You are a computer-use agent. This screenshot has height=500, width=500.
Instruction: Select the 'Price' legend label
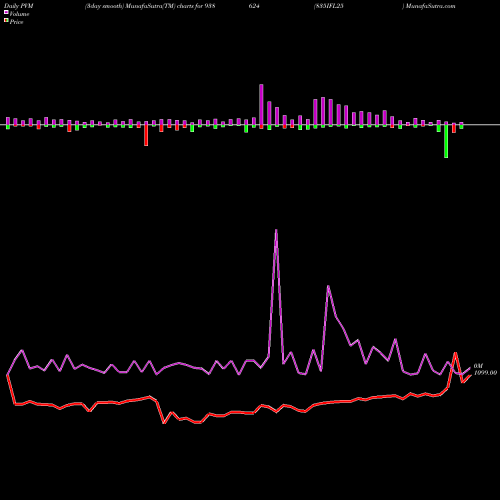[16, 22]
